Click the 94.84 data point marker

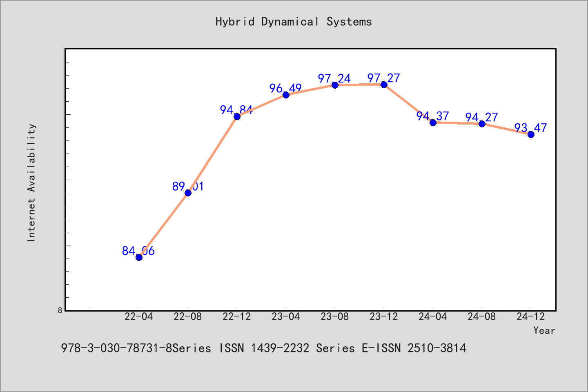237,116
